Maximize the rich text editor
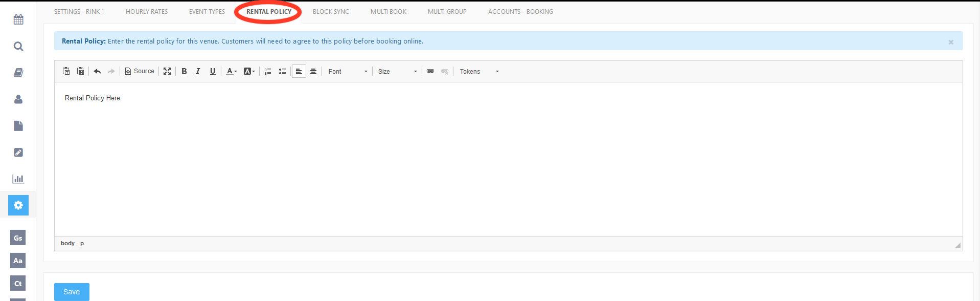 pyautogui.click(x=167, y=71)
